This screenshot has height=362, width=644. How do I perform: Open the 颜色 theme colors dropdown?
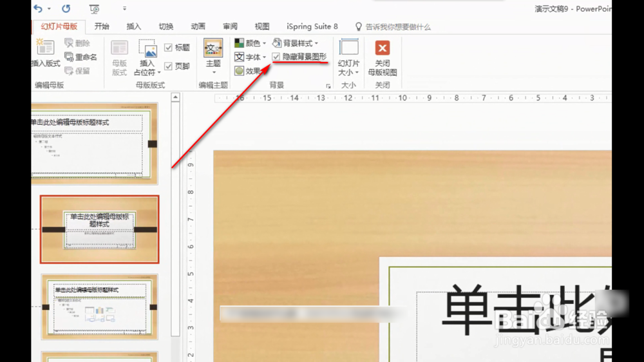251,43
